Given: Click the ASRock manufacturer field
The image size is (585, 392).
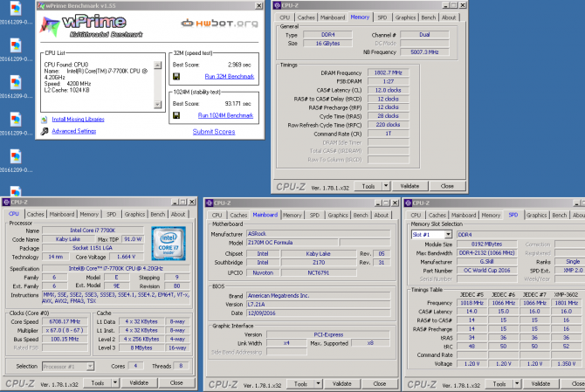Looking at the screenshot, I should pos(319,234).
